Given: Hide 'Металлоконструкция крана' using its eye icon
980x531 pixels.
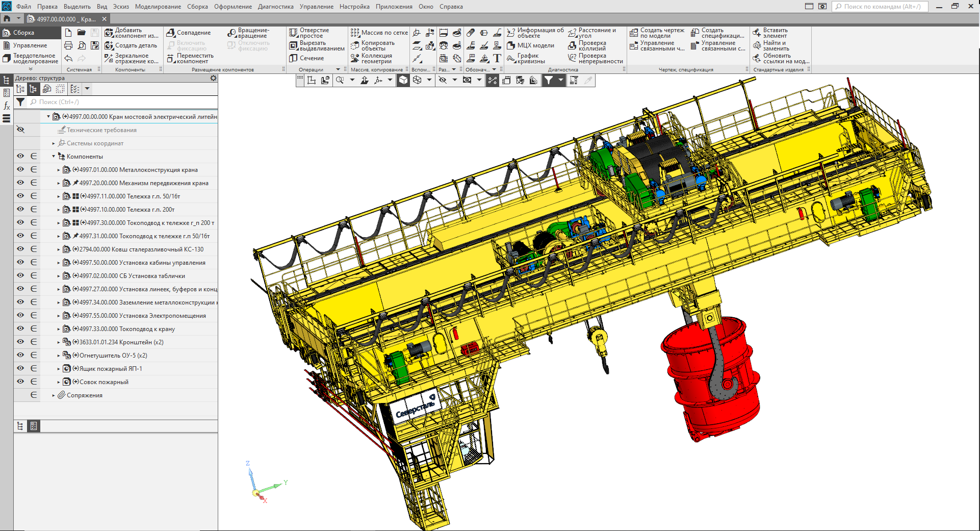Looking at the screenshot, I should [x=20, y=169].
